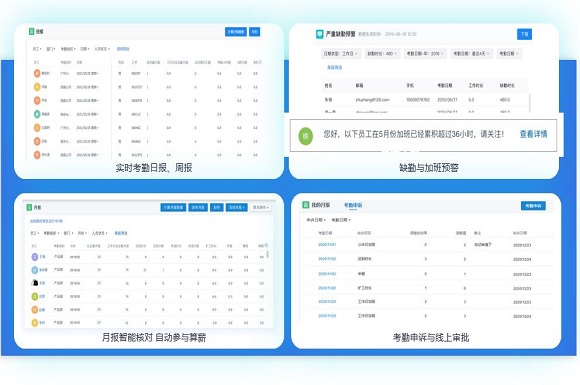The height and width of the screenshot is (385, 580).
Task: Open 人员状态 filter dropdown in daily report
Action: pos(102,49)
